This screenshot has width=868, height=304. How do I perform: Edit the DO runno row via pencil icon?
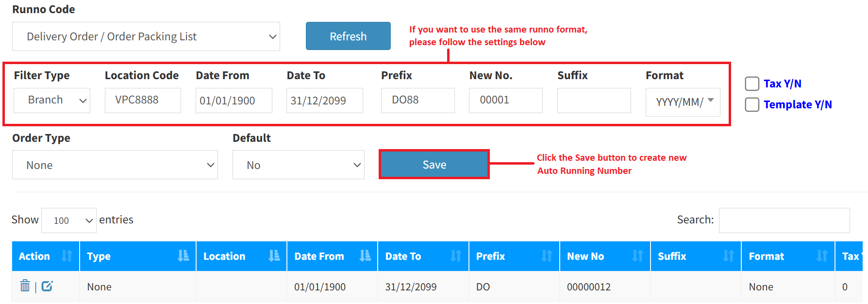pos(47,286)
